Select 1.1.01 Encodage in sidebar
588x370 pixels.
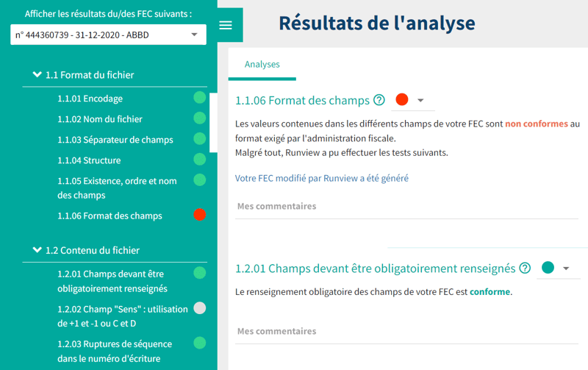(90, 99)
